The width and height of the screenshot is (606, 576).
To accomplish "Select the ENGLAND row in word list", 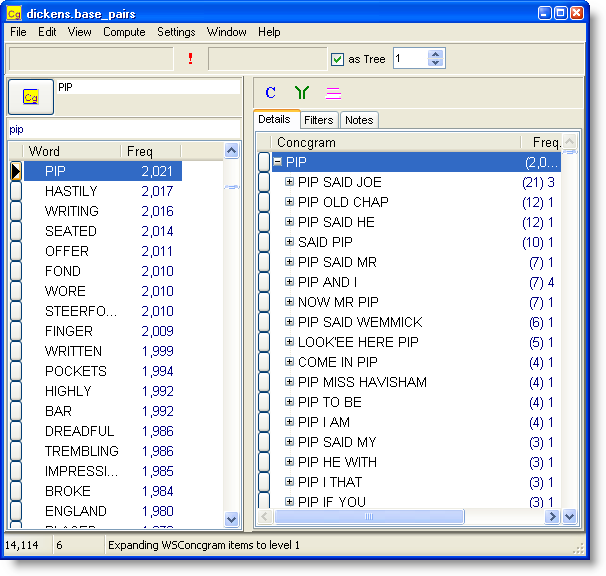I will point(103,511).
